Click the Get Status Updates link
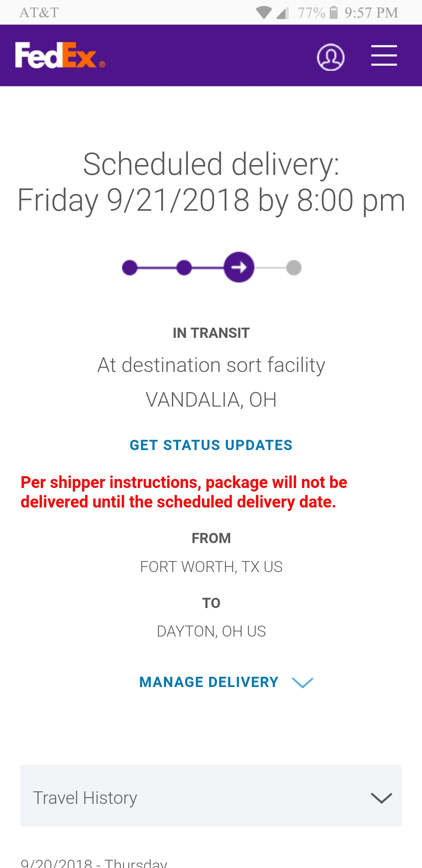Image resolution: width=422 pixels, height=868 pixels. pyautogui.click(x=211, y=445)
